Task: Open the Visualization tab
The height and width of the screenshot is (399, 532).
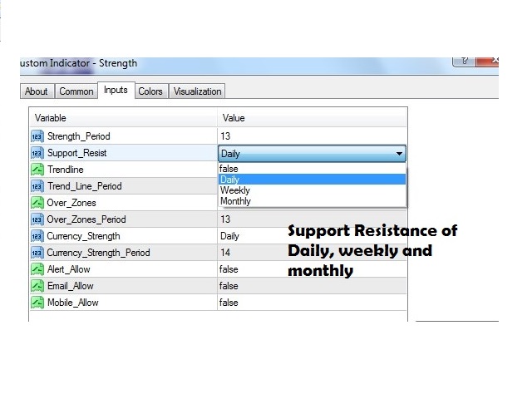Action: (x=197, y=91)
